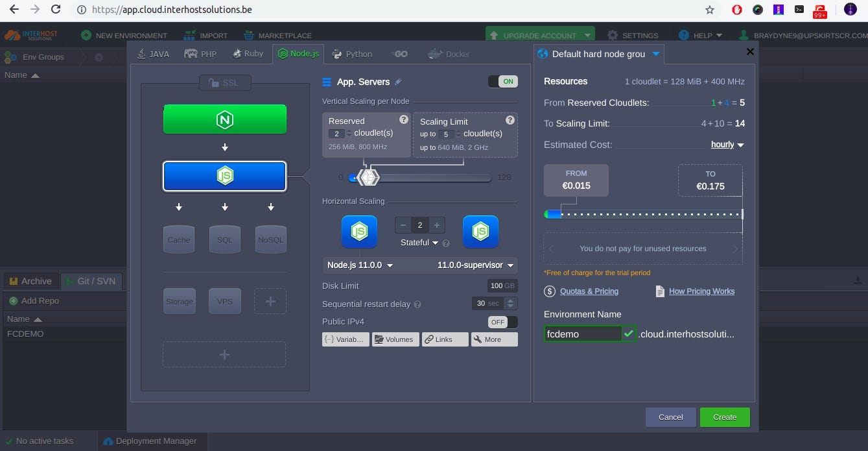Open the Scaling Limit help tooltip
868x451 pixels.
tap(510, 120)
